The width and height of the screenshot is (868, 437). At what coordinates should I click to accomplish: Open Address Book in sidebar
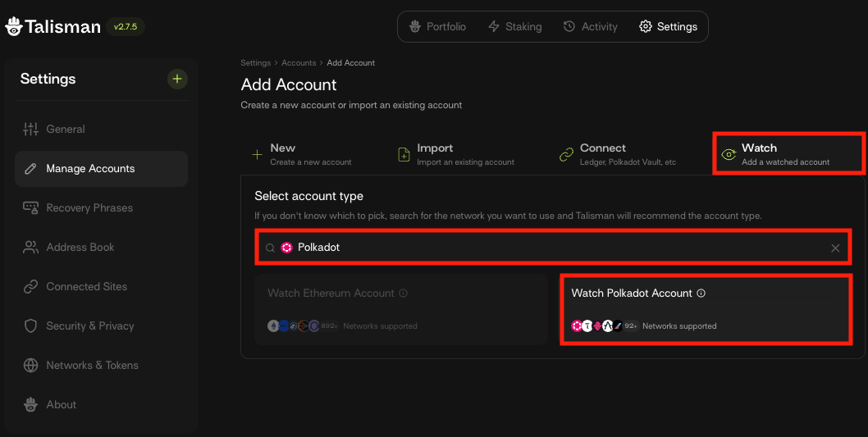tap(101, 248)
